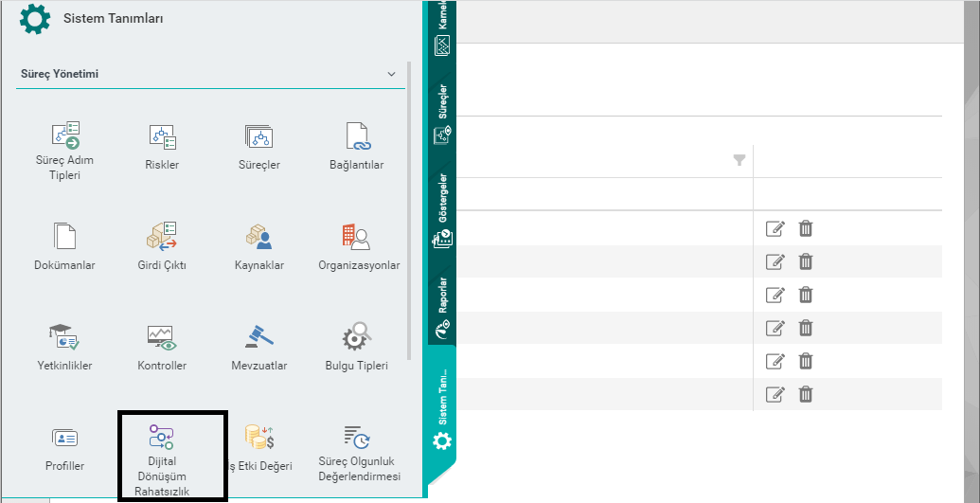The width and height of the screenshot is (980, 503).
Task: Switch to the Süreçler side tab
Action: [442, 115]
